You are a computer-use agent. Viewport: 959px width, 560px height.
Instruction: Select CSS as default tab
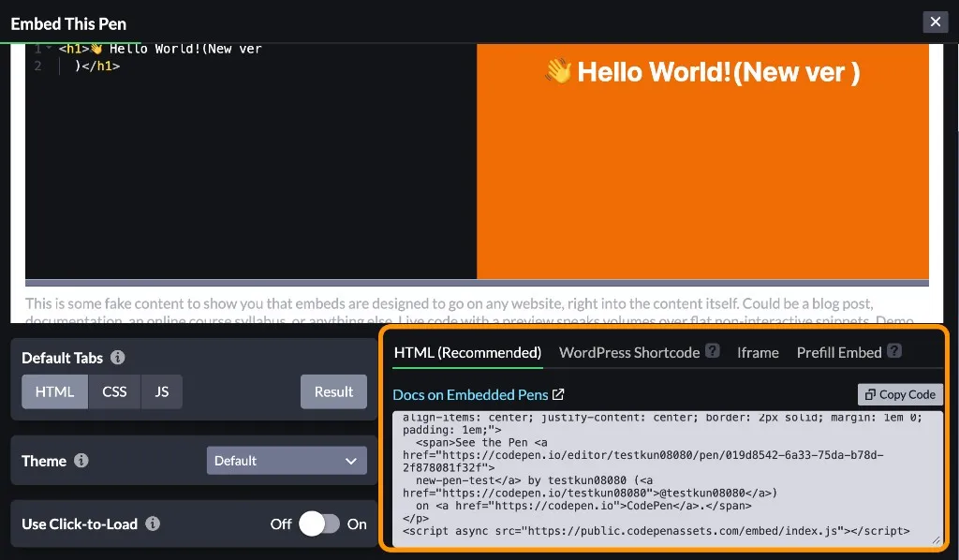click(x=114, y=391)
